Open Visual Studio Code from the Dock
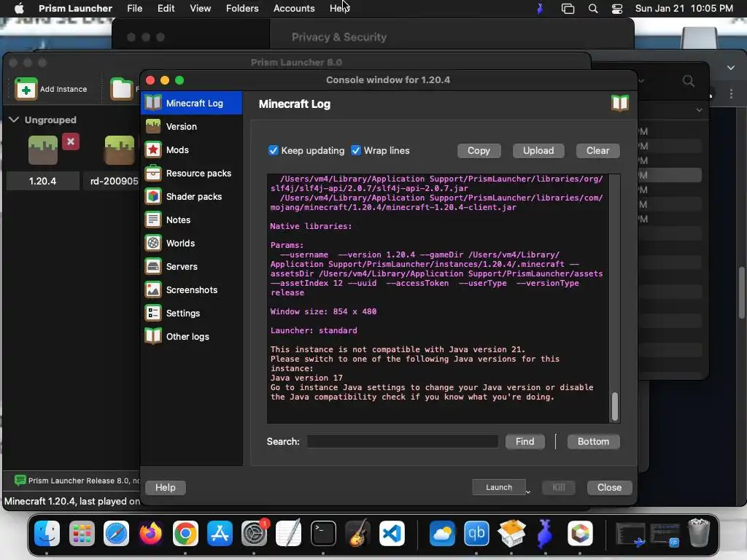This screenshot has height=560, width=747. (392, 533)
